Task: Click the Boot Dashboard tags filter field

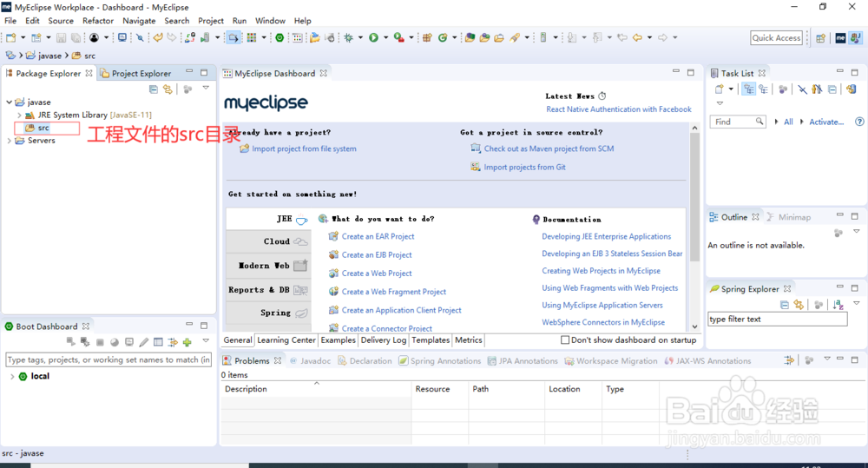Action: click(x=108, y=359)
